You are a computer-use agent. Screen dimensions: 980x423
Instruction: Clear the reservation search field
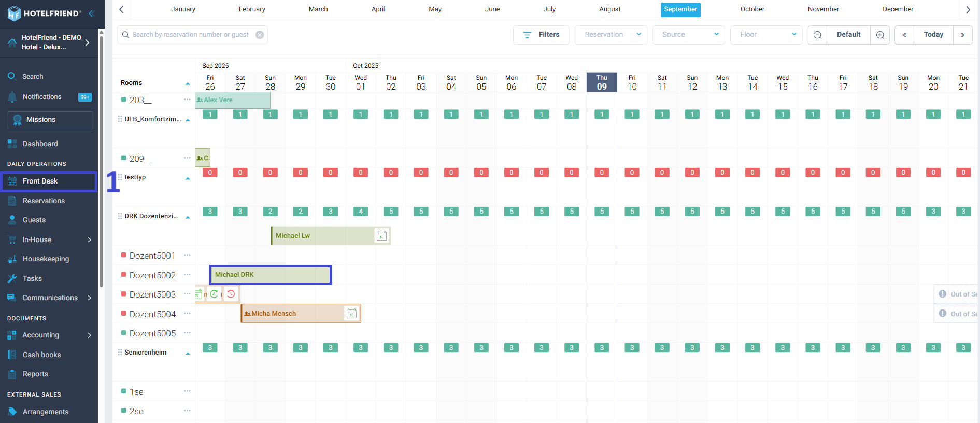coord(260,35)
